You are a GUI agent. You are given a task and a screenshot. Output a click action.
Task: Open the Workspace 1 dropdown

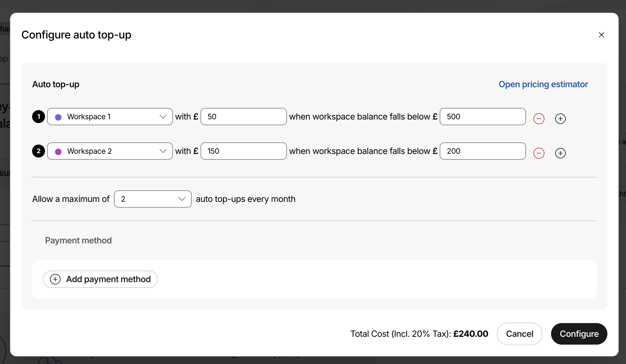110,117
